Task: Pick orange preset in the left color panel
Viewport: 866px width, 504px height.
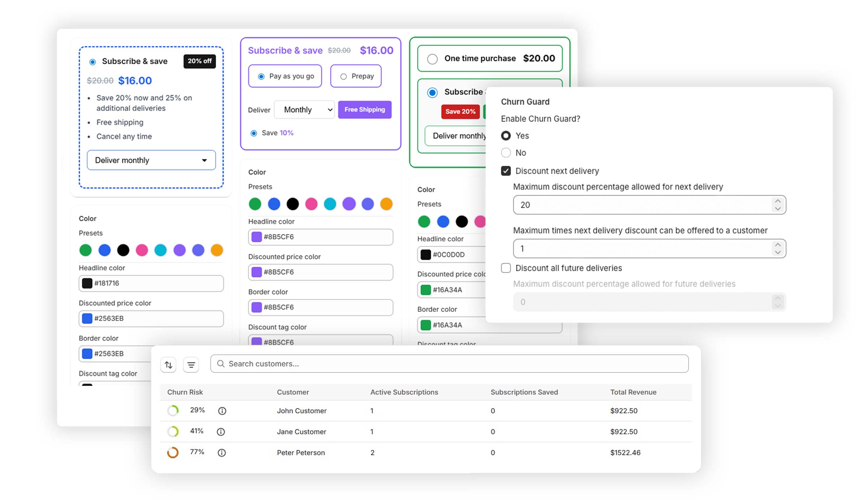Action: click(217, 250)
